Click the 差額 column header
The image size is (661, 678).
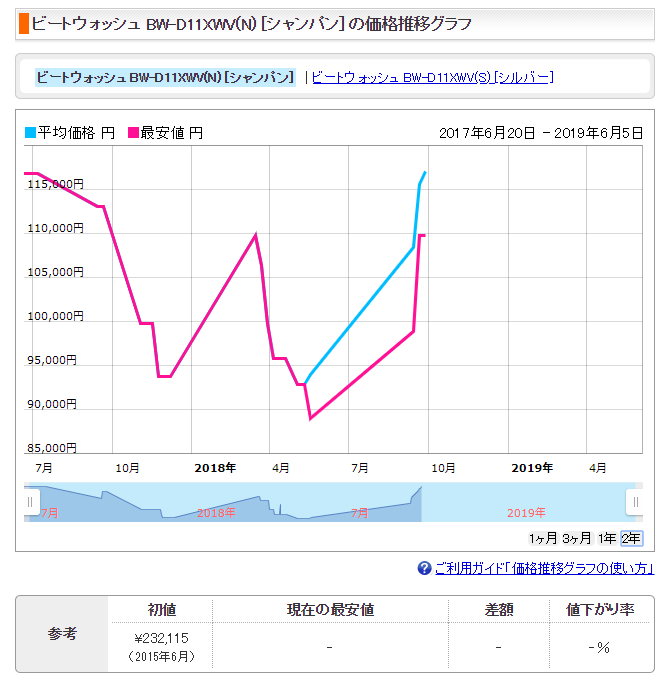click(x=499, y=610)
